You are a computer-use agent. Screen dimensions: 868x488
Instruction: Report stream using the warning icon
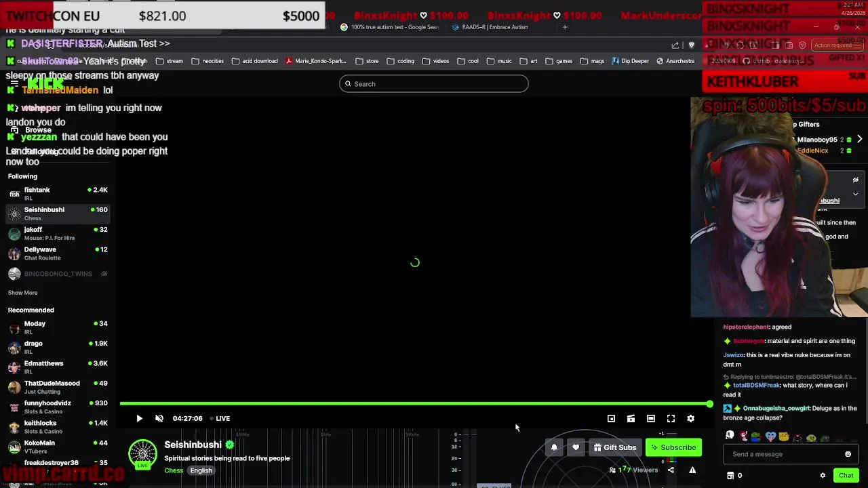692,470
